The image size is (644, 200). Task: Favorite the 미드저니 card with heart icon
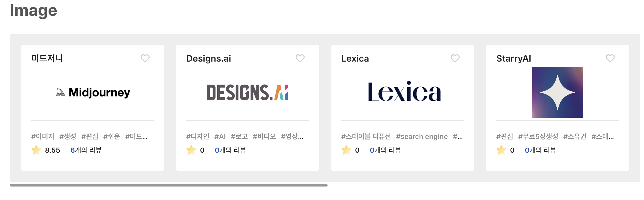point(145,58)
